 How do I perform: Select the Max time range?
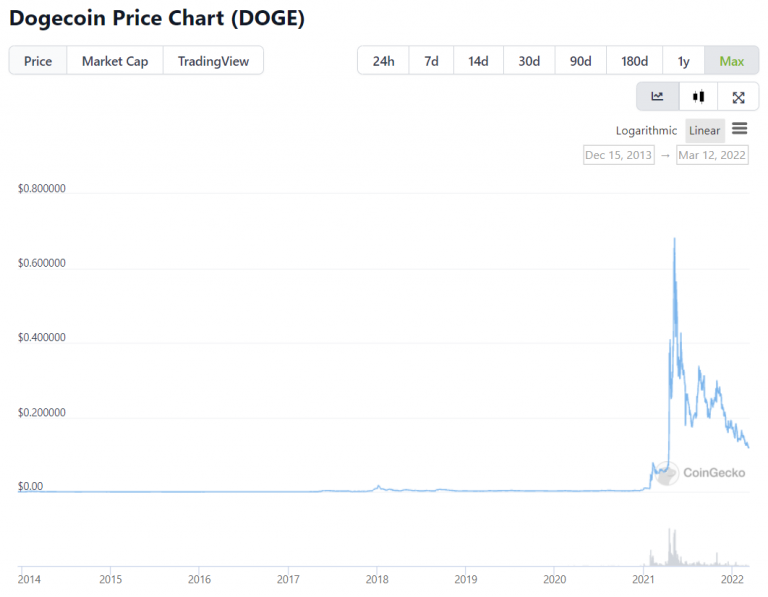731,61
